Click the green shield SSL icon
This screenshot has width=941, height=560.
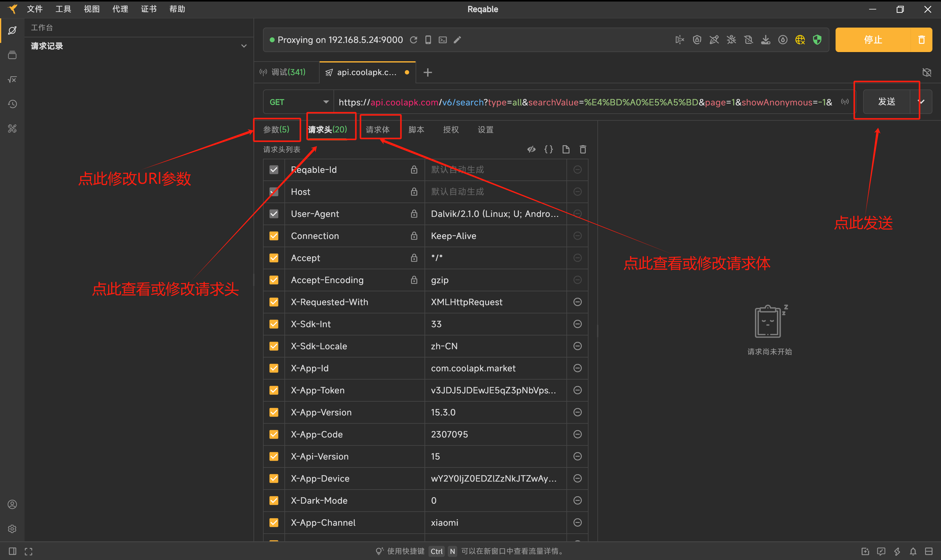click(x=817, y=40)
